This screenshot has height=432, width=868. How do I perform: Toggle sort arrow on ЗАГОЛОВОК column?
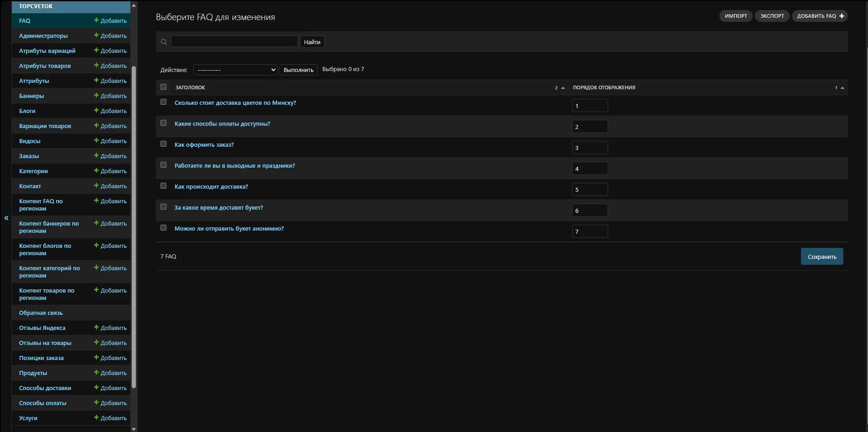pos(563,88)
